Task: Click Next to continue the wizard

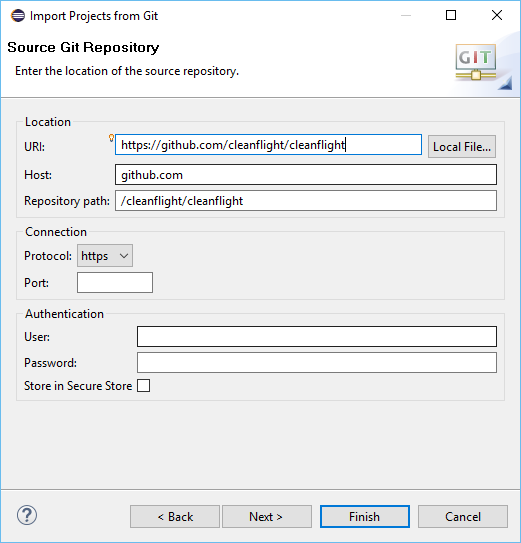Action: pyautogui.click(x=267, y=517)
